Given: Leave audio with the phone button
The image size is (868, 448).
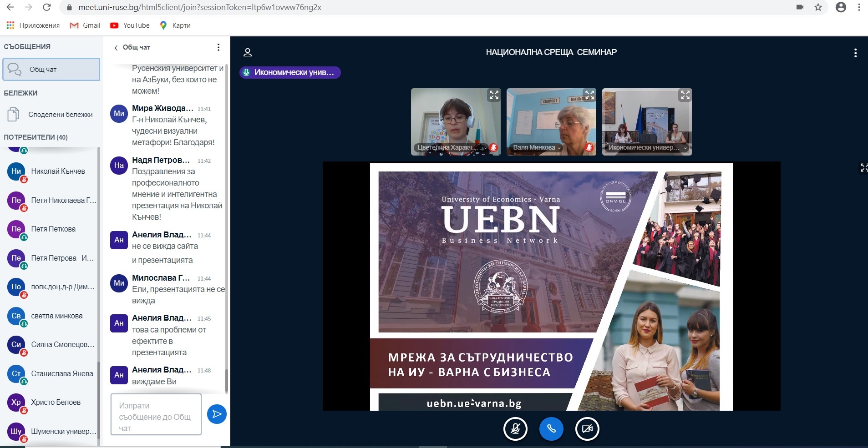Looking at the screenshot, I should click(x=551, y=429).
